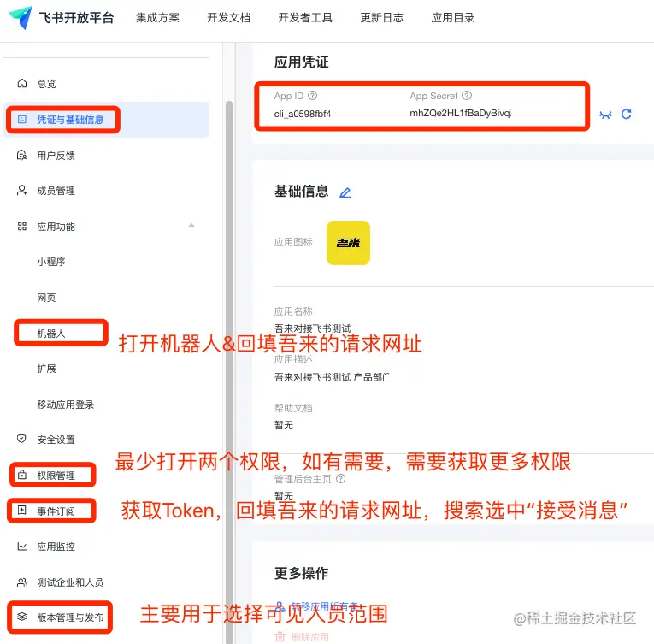The height and width of the screenshot is (644, 654).
Task: Open 机器人 under 应用功能
Action: pyautogui.click(x=51, y=334)
